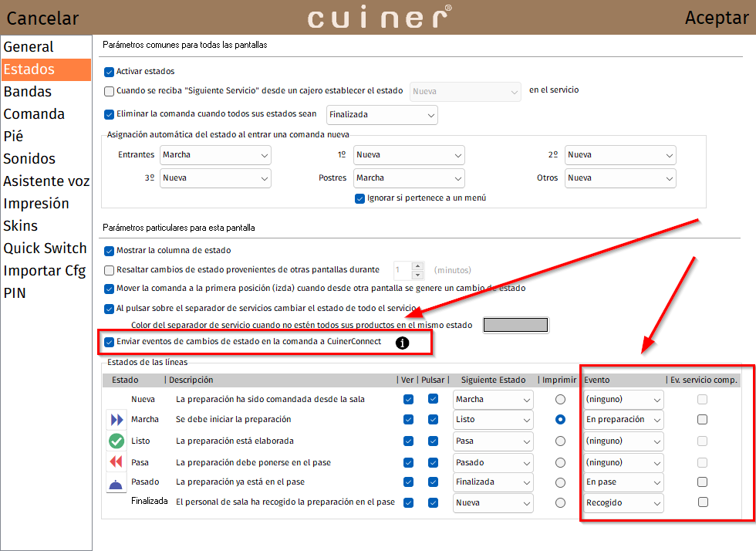Click the gray service separator color swatch
756x551 pixels.
pyautogui.click(x=515, y=325)
